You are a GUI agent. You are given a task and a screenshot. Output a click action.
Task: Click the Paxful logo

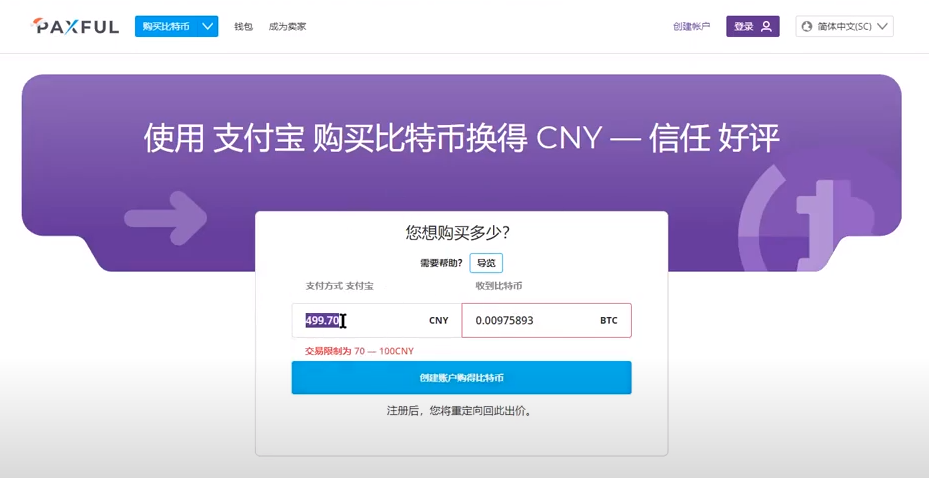(x=75, y=26)
